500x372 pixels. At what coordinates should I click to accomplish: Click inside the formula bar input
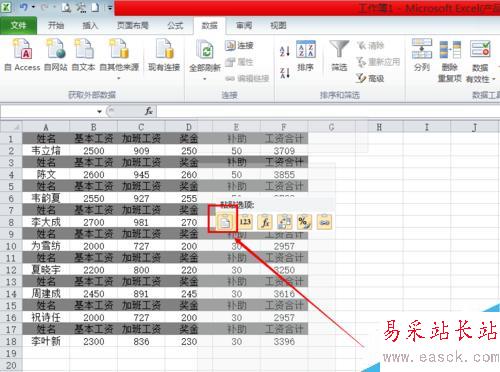pyautogui.click(x=328, y=111)
